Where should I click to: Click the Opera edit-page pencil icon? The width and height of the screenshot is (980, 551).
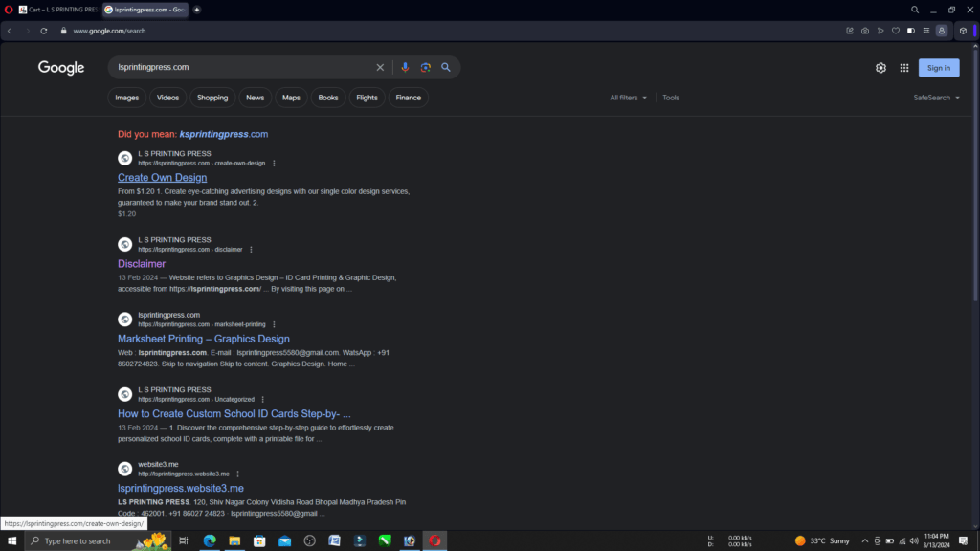(x=850, y=31)
